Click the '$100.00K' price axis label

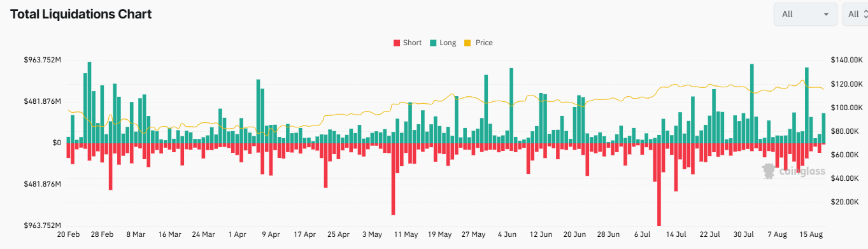(847, 107)
